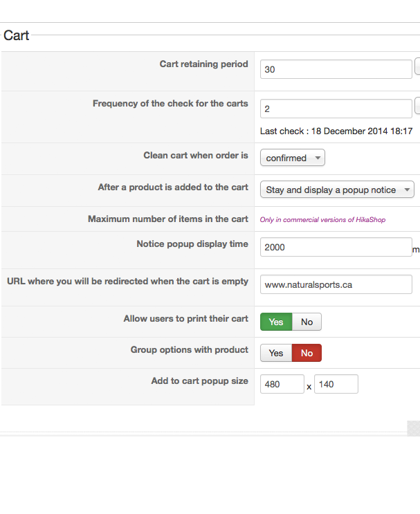Viewport: 420px width, 514px height.
Task: Click 'Only in commercial versions of HikaShop' text
Action: tap(322, 220)
